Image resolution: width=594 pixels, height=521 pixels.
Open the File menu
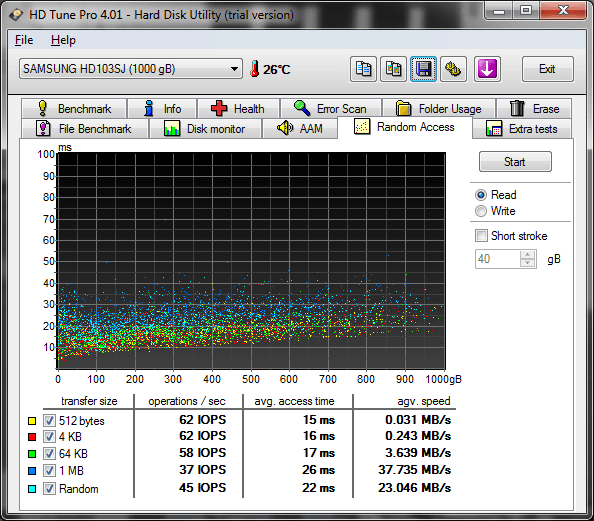click(x=24, y=40)
